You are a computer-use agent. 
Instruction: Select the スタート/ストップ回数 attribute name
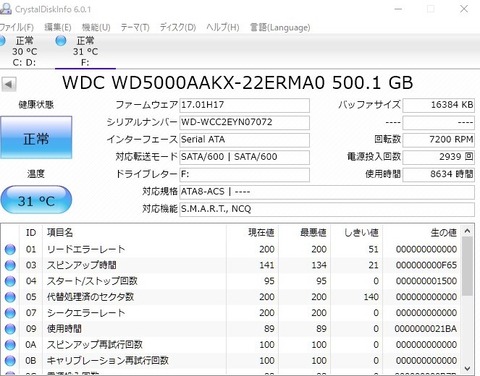click(92, 281)
